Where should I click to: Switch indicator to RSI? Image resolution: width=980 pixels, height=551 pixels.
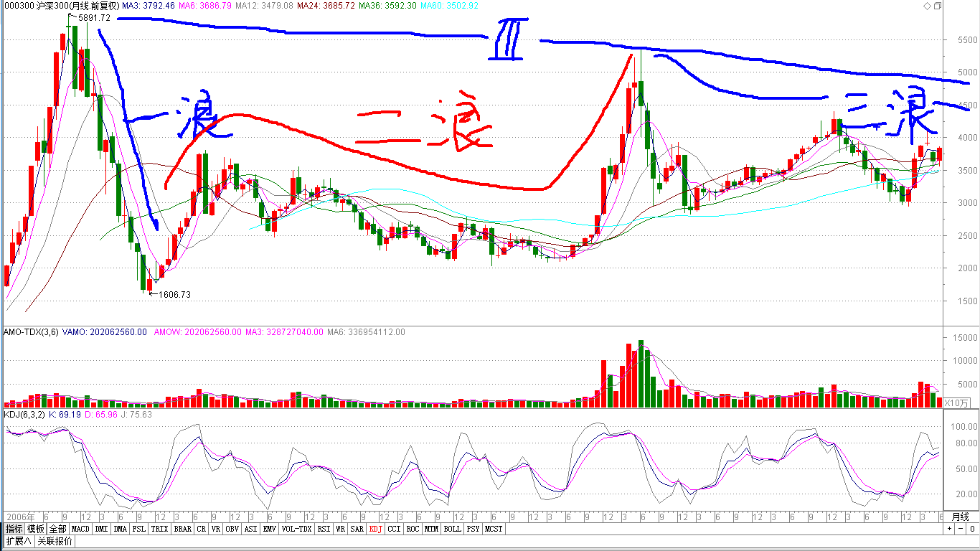(x=324, y=529)
